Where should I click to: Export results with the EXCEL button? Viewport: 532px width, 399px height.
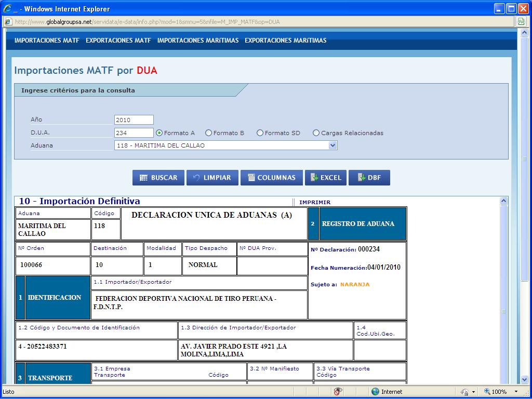pos(325,178)
